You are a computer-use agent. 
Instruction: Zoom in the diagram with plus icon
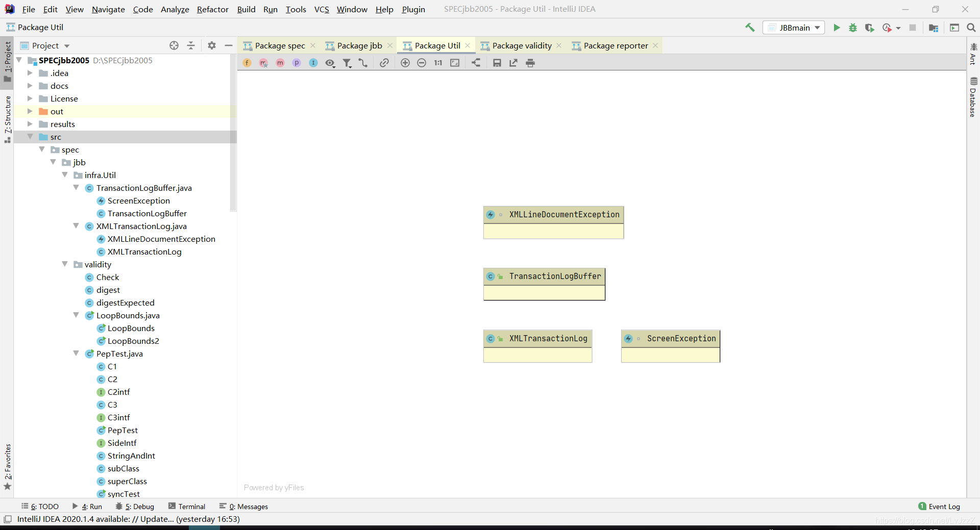(405, 63)
